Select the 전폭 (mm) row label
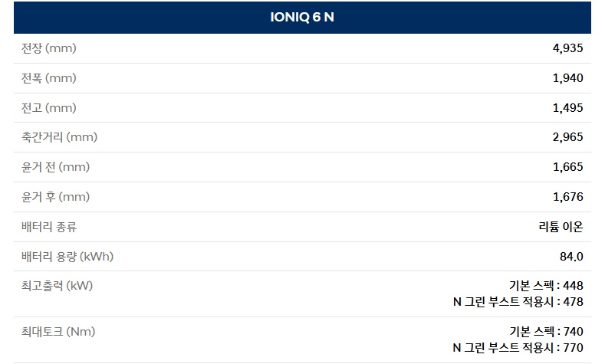Viewport: 605px width, 364px height. point(49,78)
